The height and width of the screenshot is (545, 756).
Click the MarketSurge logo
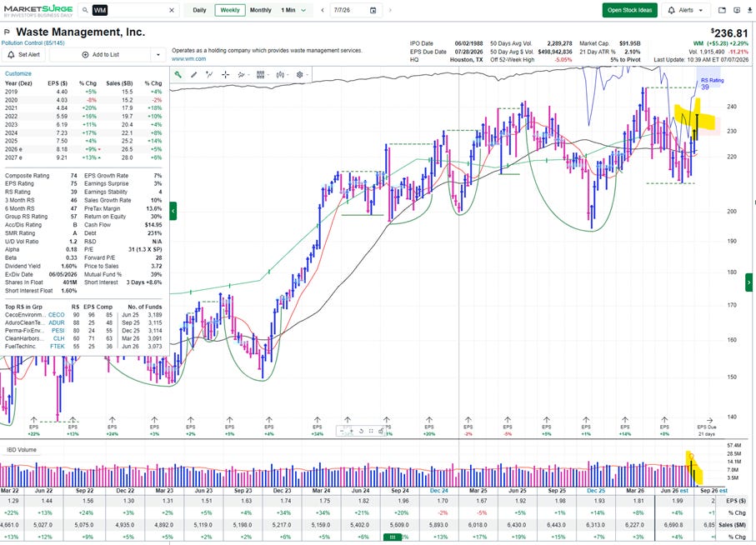[38, 11]
